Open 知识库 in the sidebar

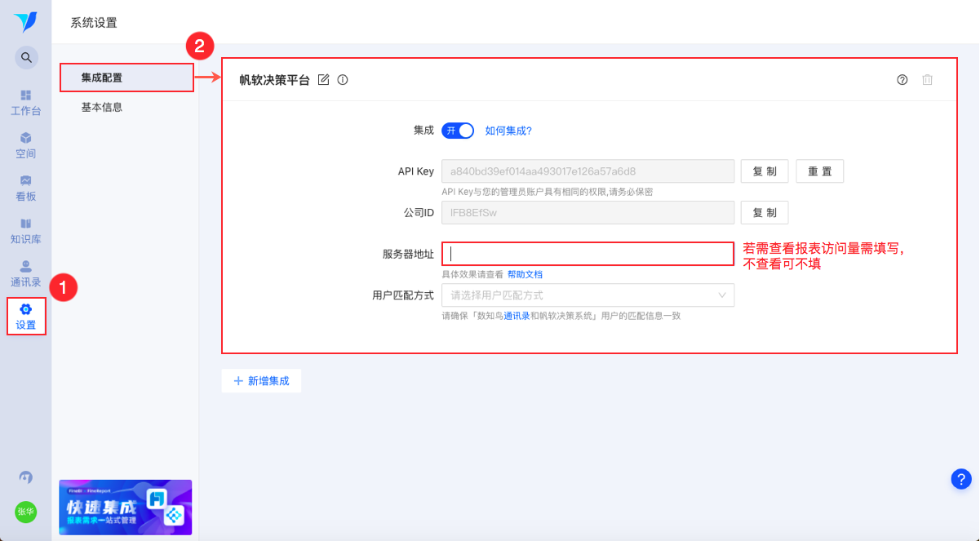pos(25,231)
